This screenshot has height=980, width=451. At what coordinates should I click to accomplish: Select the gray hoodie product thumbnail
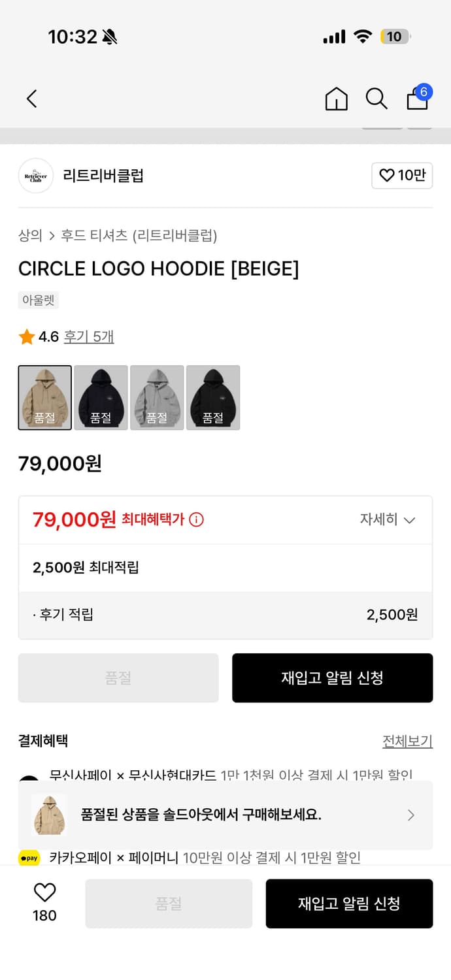(x=157, y=397)
